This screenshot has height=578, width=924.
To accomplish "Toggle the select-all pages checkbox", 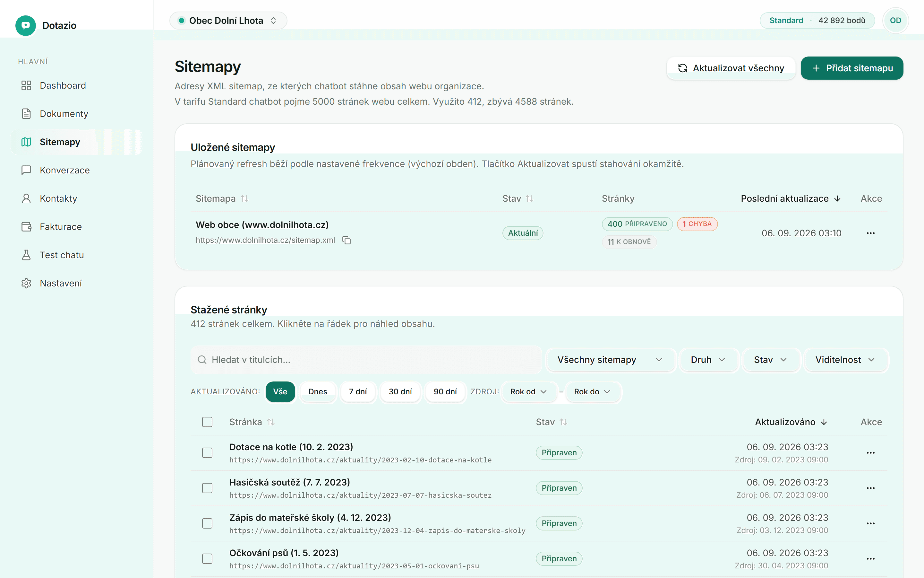I will tap(207, 422).
